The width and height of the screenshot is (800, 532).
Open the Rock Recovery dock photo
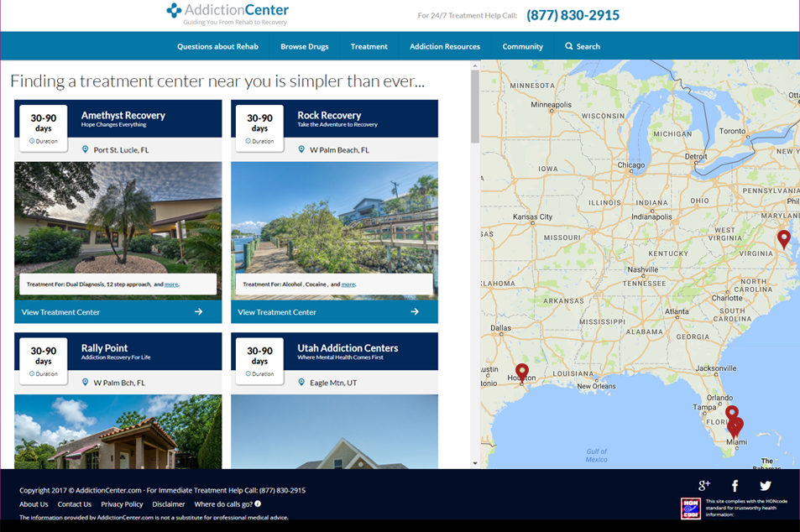334,218
